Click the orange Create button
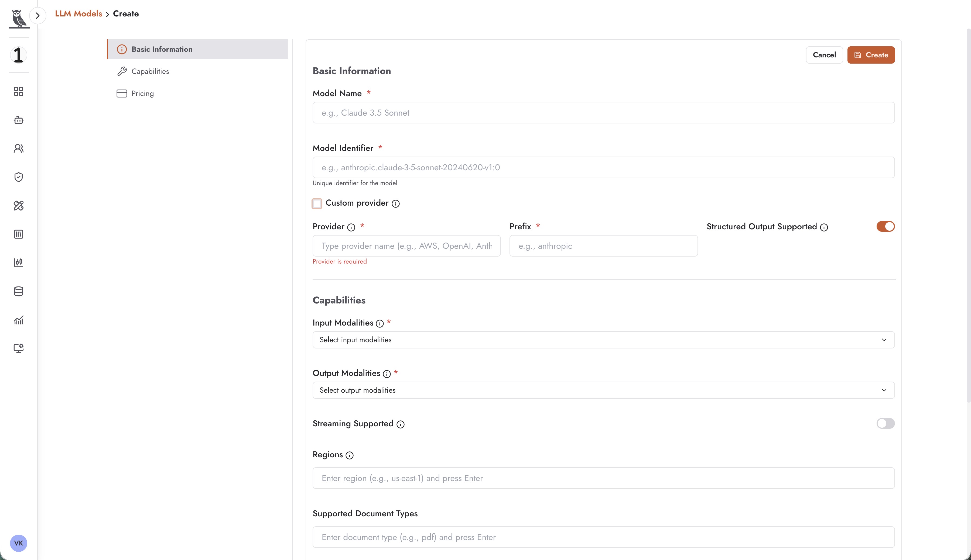Image resolution: width=971 pixels, height=560 pixels. point(871,55)
